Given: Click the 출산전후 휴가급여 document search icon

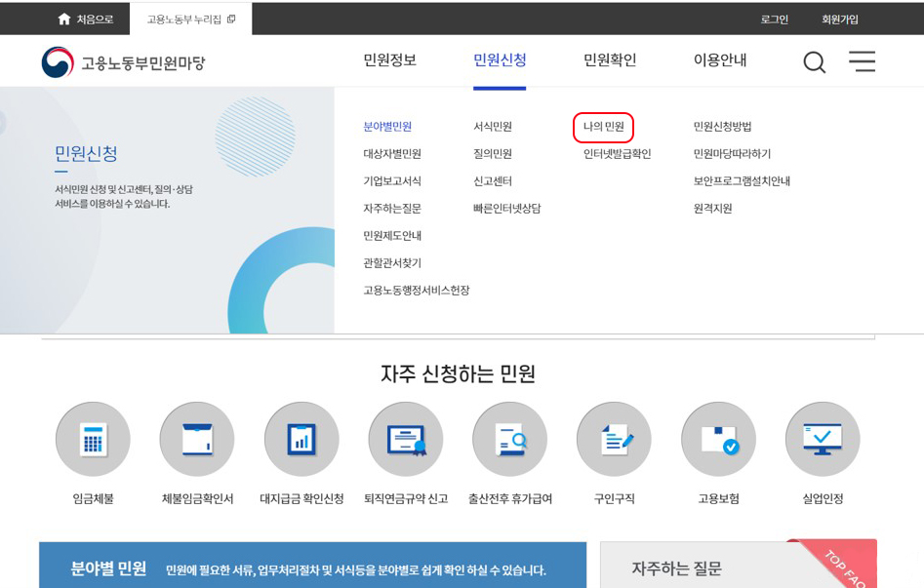Looking at the screenshot, I should coord(509,439).
